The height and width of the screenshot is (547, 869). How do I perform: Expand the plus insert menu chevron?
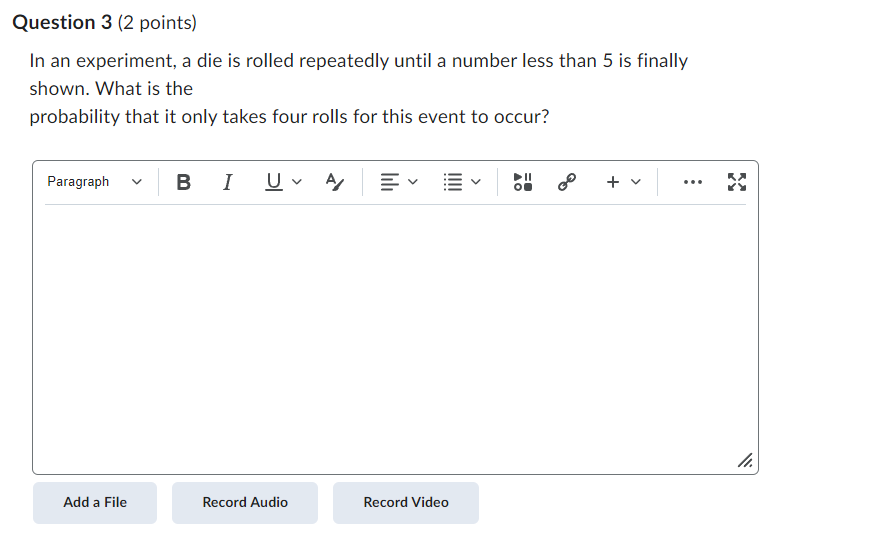coord(636,182)
